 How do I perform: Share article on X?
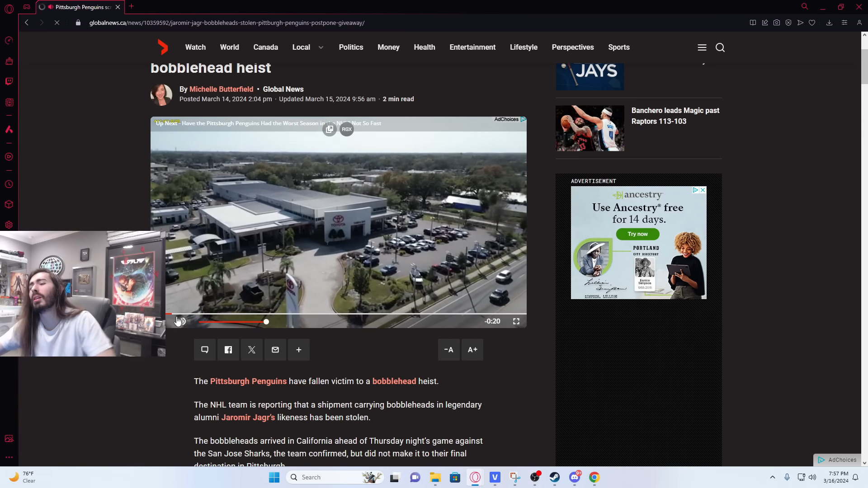click(x=252, y=350)
